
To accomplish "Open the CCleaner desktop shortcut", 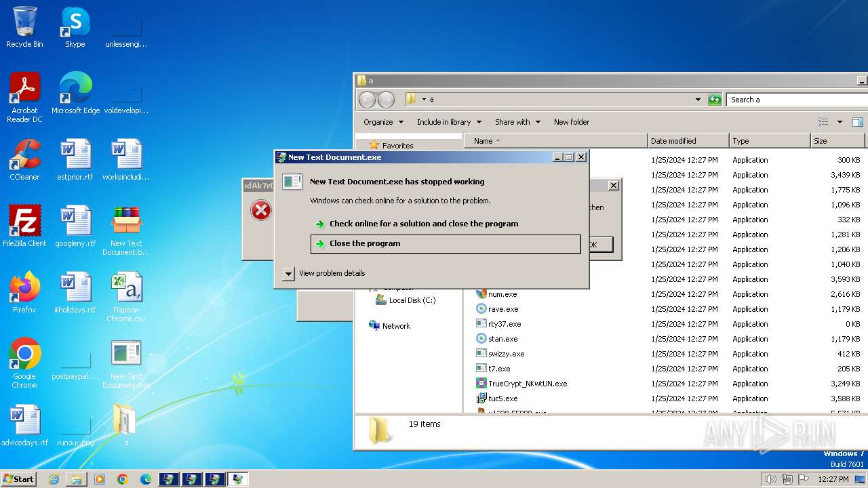I will coord(24,160).
